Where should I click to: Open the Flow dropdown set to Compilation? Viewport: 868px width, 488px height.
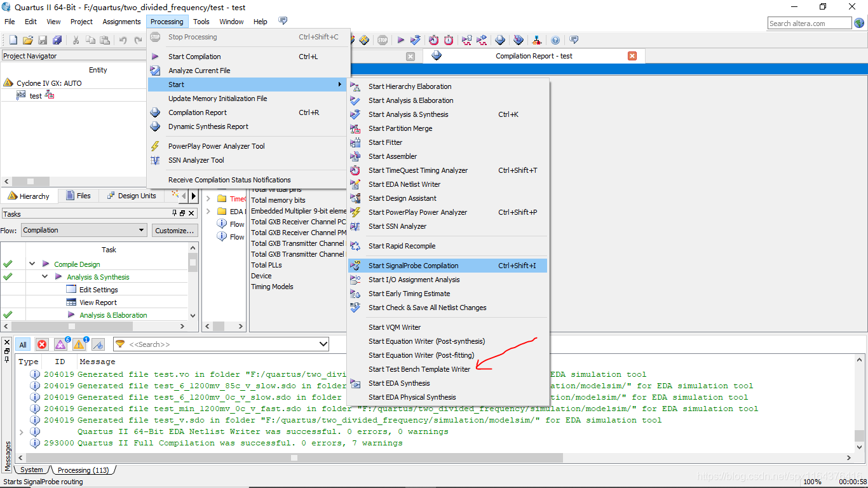[x=84, y=230]
